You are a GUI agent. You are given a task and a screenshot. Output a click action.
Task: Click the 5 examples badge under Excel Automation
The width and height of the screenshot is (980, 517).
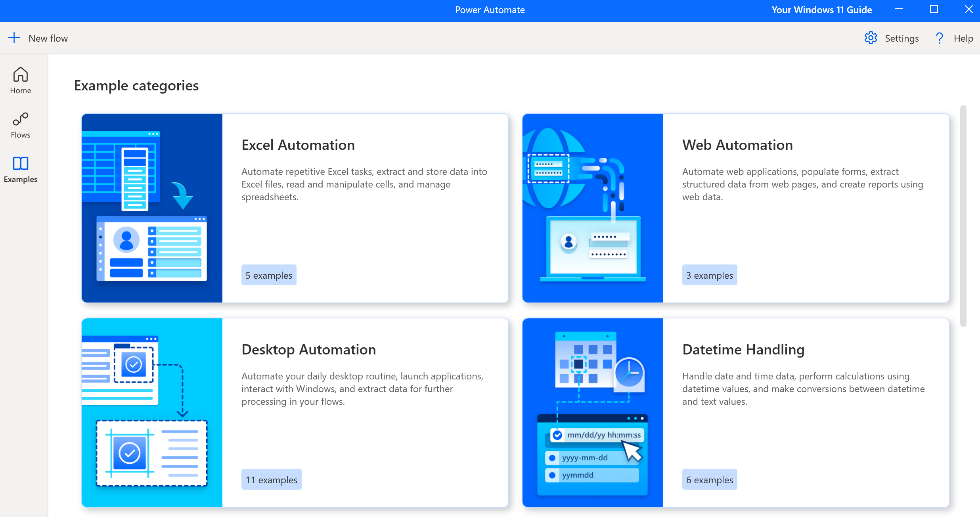tap(268, 275)
